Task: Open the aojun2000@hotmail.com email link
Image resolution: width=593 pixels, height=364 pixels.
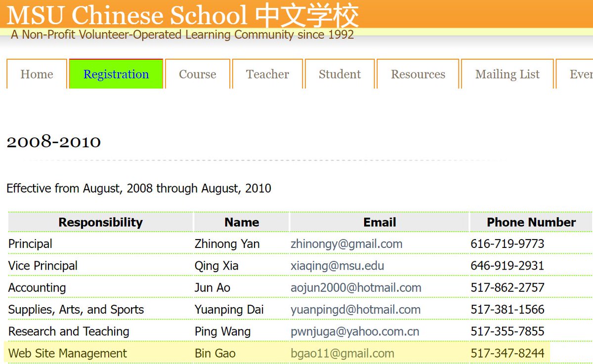Action: click(356, 287)
